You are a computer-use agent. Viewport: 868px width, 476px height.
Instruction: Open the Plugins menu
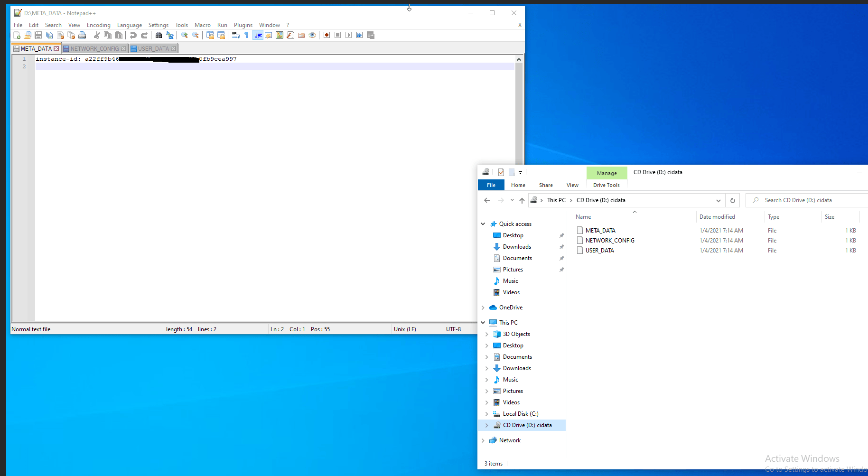(243, 25)
